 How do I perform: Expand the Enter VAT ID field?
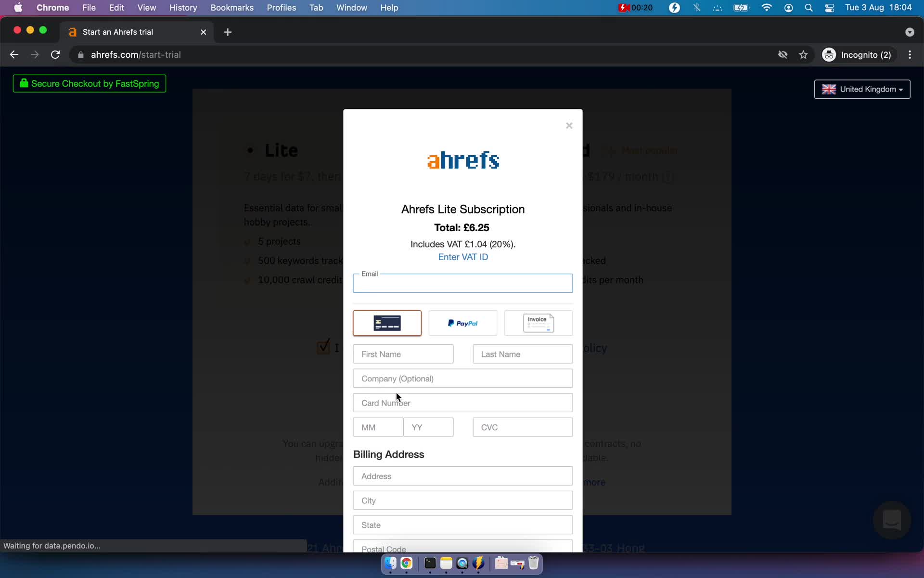pos(462,257)
